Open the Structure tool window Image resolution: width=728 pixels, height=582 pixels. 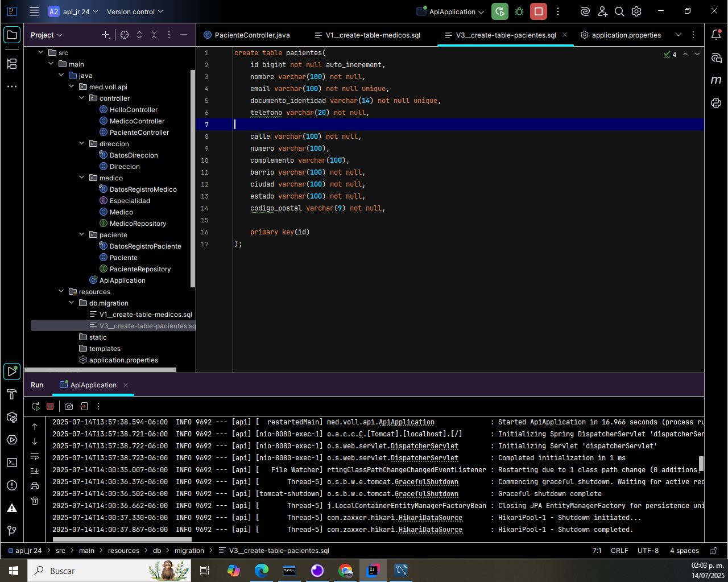[12, 63]
